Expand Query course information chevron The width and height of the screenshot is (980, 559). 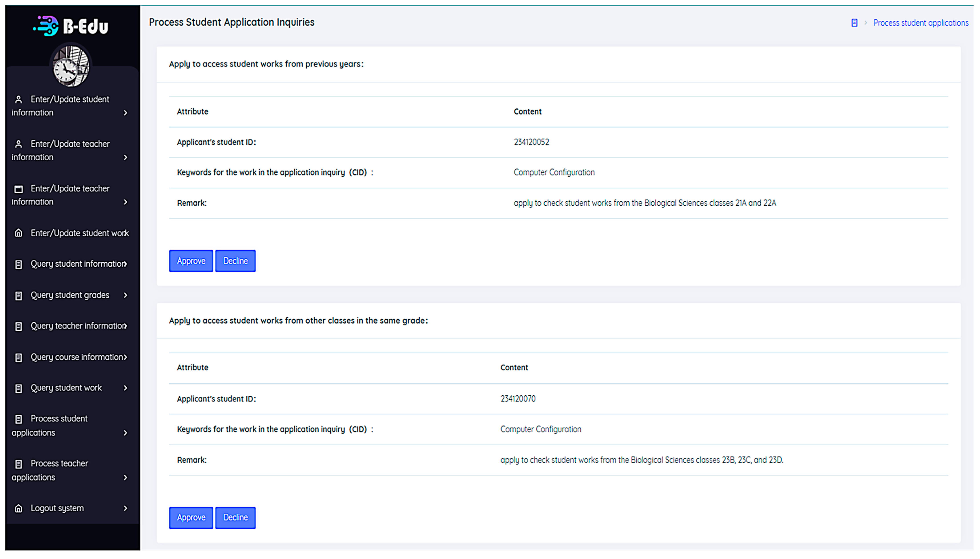click(125, 357)
